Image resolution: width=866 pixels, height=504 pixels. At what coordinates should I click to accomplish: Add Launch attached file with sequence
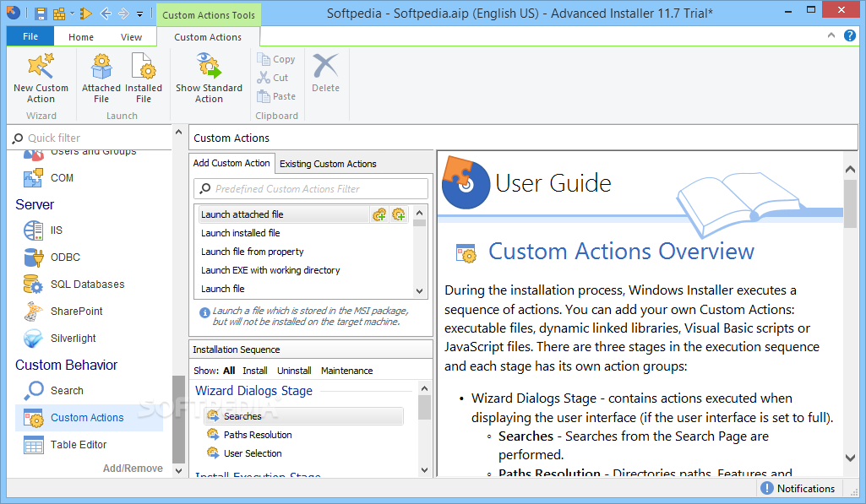pos(379,214)
